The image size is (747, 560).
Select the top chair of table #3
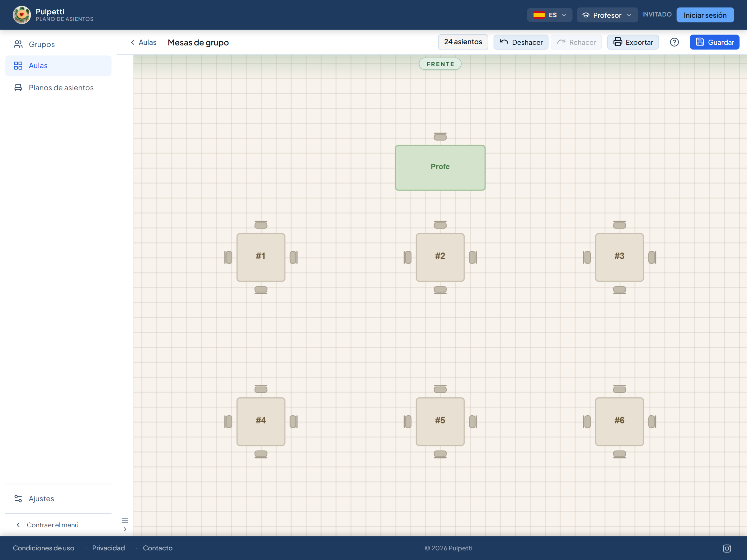point(619,225)
